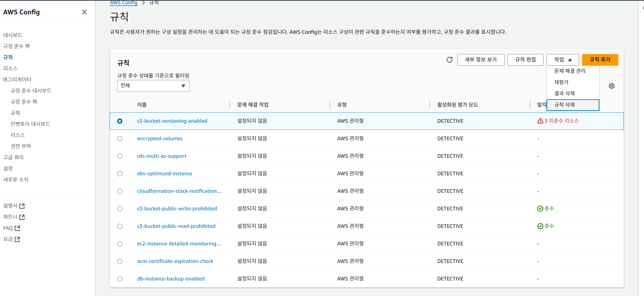Viewport: 644px width, 296px height.
Task: Click the 요금 external link icon
Action: point(17,239)
